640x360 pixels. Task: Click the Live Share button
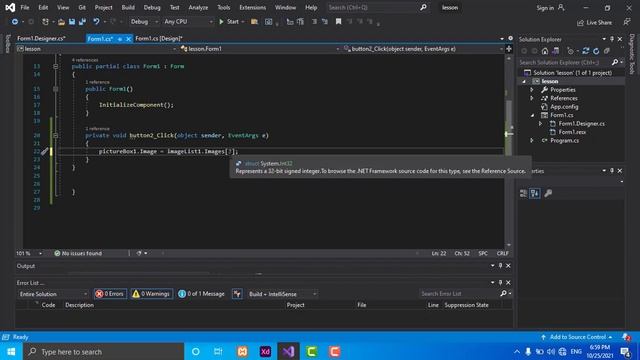tap(594, 22)
